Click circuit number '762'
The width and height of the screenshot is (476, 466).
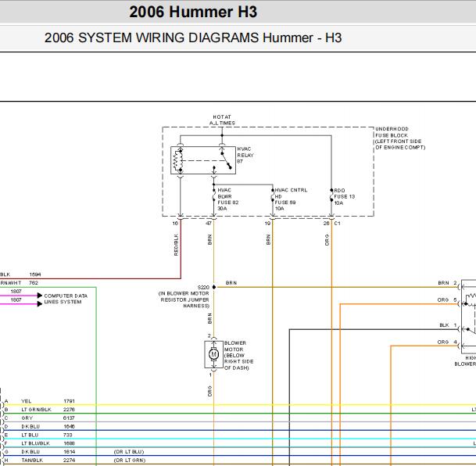pos(34,282)
